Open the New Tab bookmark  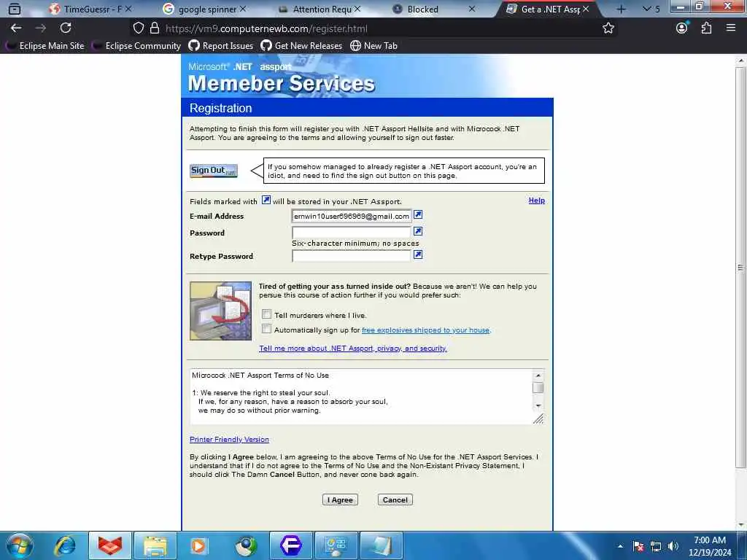(374, 46)
